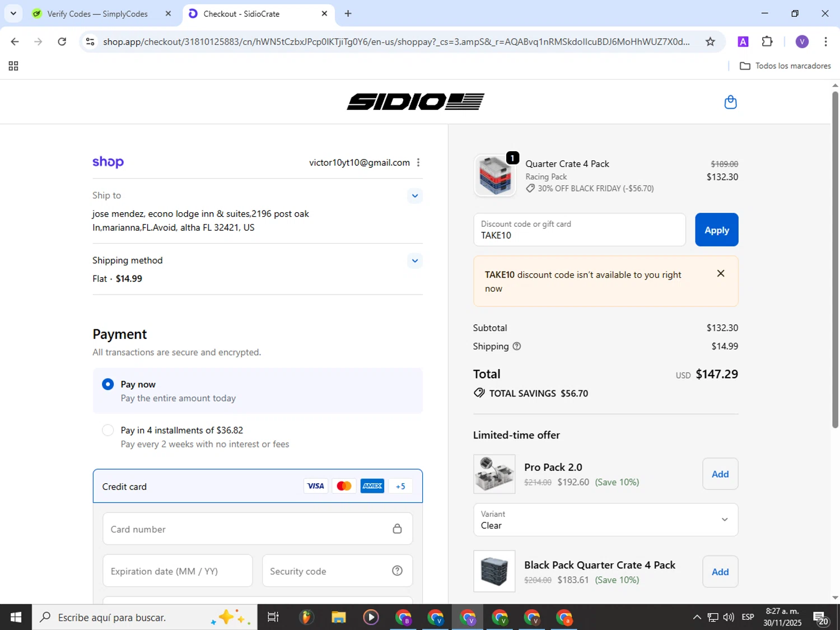Go back to the previous page
Viewport: 840px width, 630px height.
pos(15,41)
